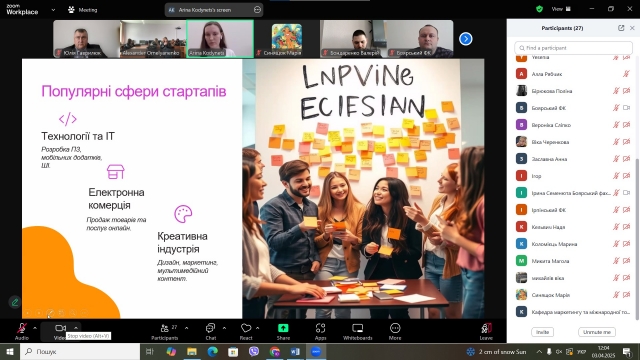Expand video options caret next to Video

click(x=76, y=328)
